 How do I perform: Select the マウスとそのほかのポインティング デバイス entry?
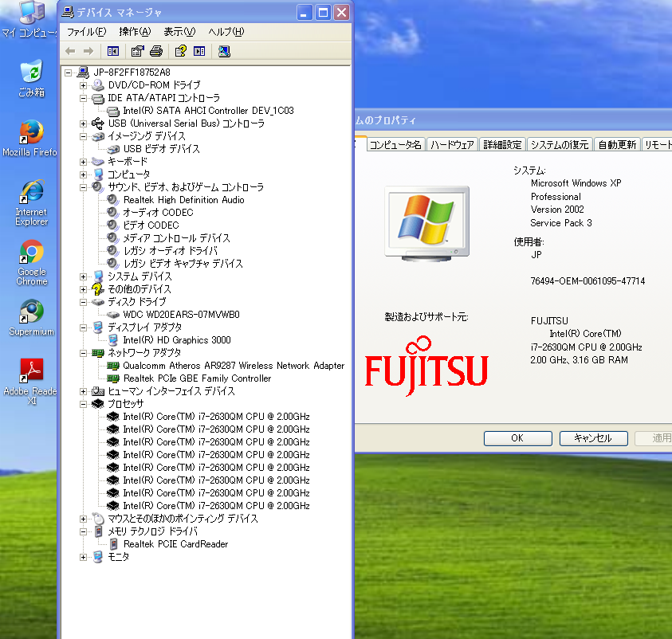183,519
